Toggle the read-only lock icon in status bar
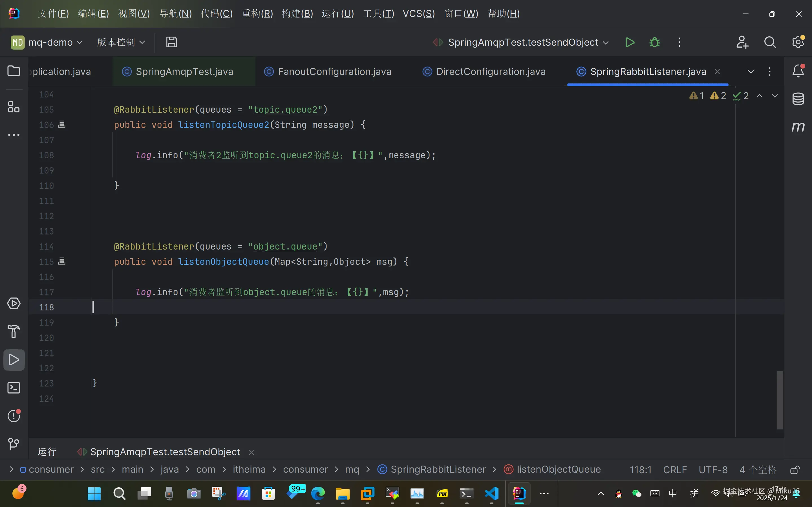 795,470
